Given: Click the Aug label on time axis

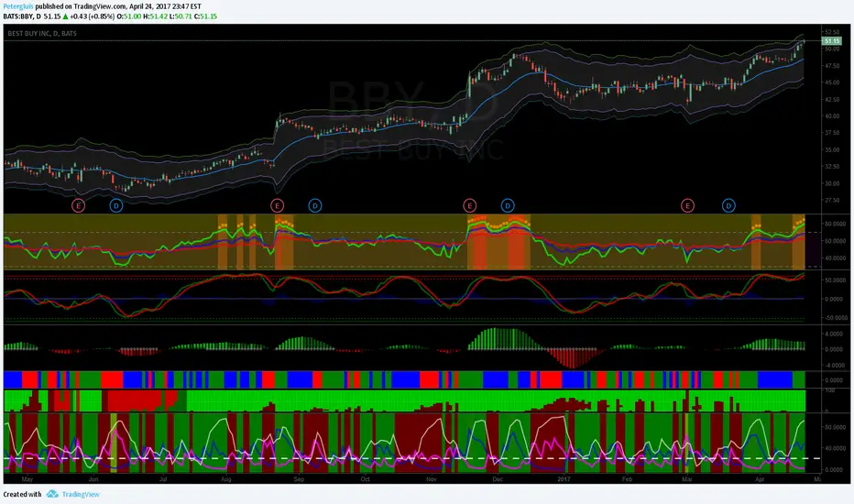Looking at the screenshot, I should click(226, 479).
